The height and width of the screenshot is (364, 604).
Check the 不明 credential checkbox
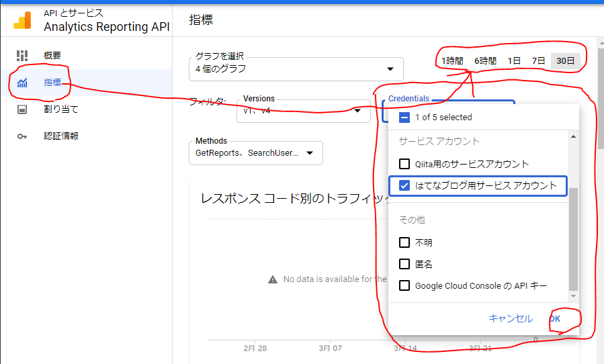pyautogui.click(x=404, y=242)
